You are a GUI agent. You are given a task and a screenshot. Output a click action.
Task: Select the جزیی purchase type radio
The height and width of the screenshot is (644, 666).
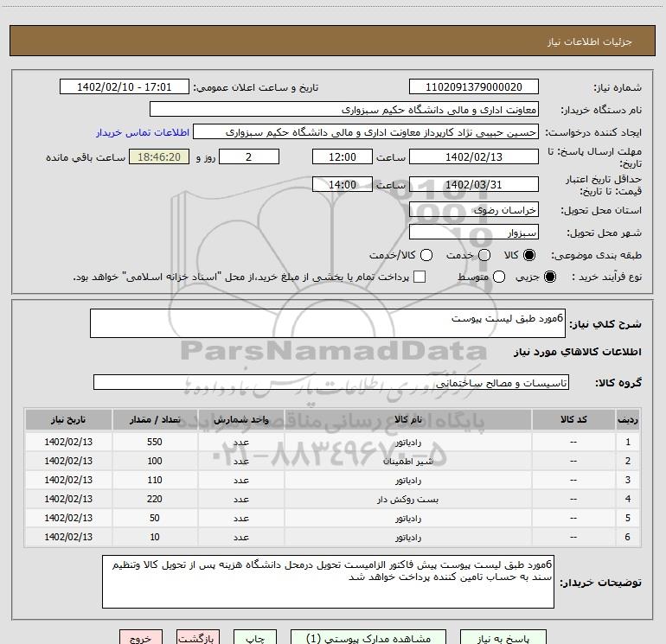point(549,277)
